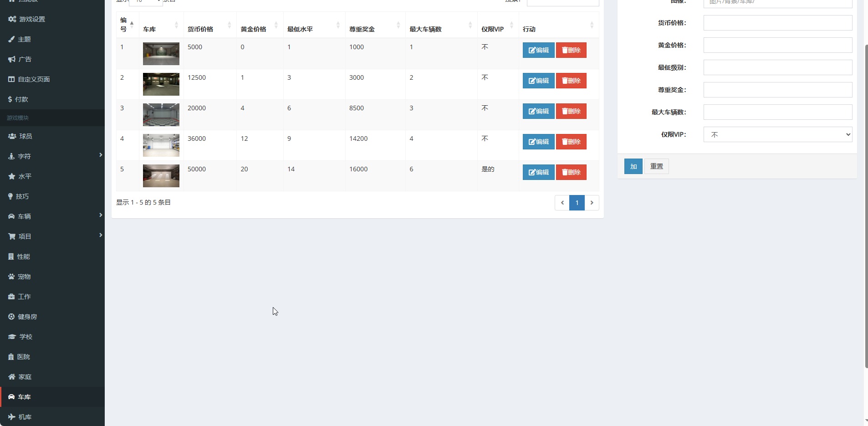Click the paw icon beside 宠物
The image size is (868, 426).
click(x=11, y=277)
